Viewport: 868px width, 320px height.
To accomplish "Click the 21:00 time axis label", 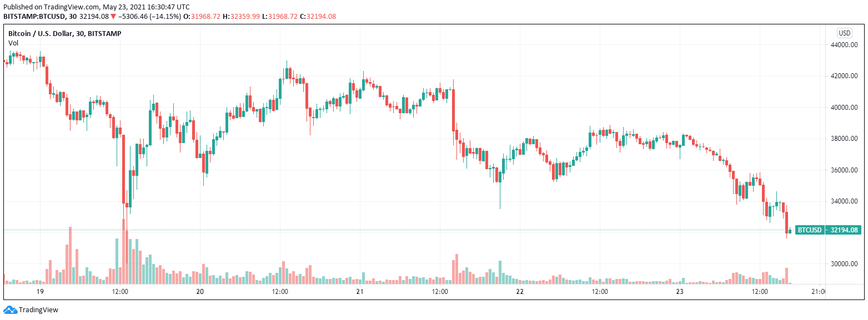I will tap(819, 292).
